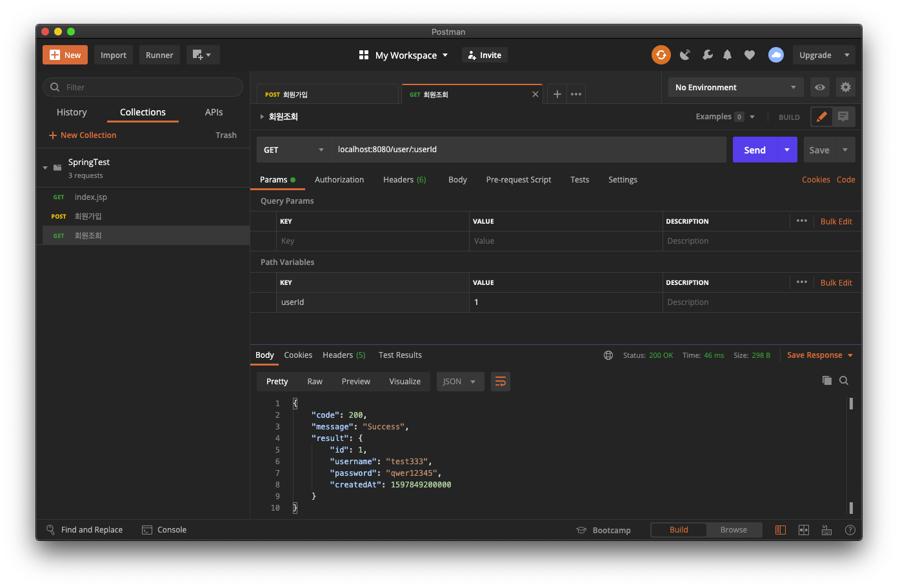
Task: Open environment quick look eye icon
Action: [x=820, y=87]
